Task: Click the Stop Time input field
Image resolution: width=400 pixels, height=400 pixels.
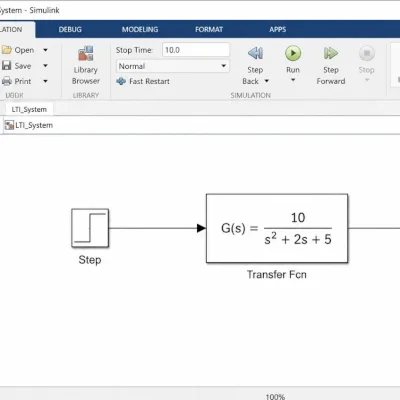Action: tap(196, 50)
